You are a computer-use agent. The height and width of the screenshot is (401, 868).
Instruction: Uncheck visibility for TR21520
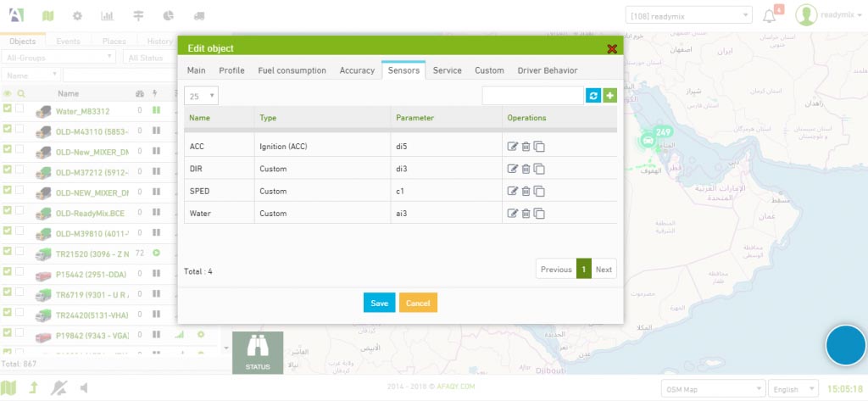tap(7, 251)
